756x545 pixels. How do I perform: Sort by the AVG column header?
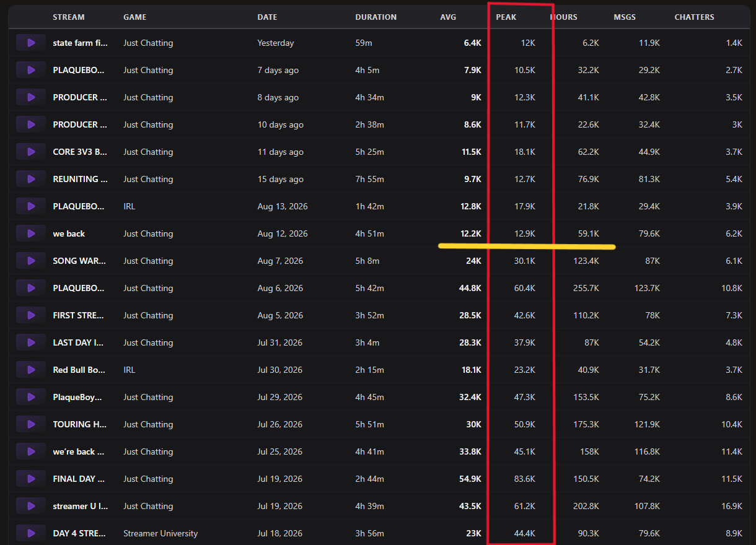point(448,17)
